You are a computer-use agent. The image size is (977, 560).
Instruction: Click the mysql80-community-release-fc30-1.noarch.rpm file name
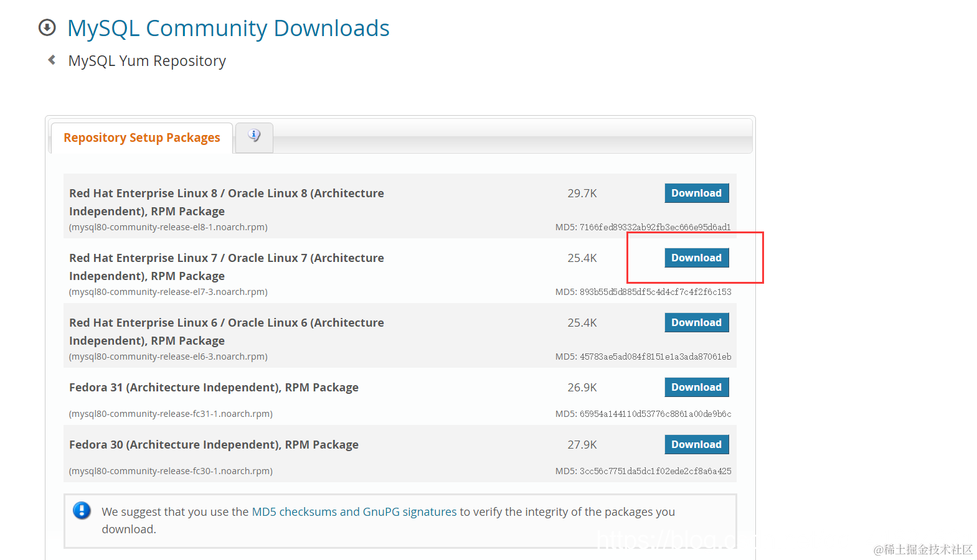[171, 471]
